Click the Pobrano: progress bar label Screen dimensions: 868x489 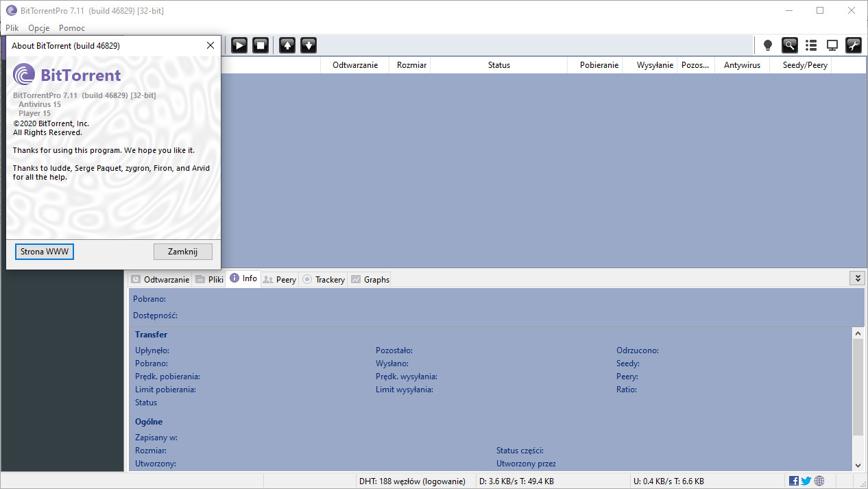pos(149,299)
